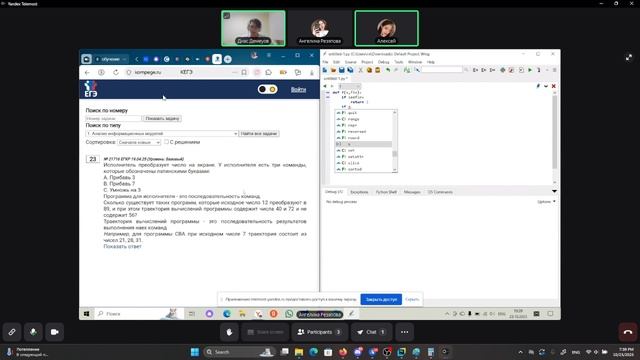Viewport: 640px width, 360px height.
Task: Click the Share screen button
Action: pyautogui.click(x=265, y=332)
